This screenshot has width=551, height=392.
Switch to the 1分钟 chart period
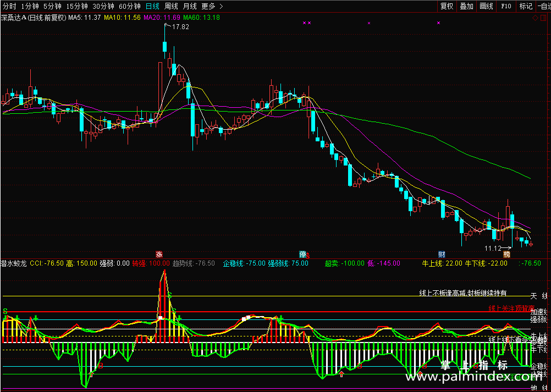(x=30, y=6)
